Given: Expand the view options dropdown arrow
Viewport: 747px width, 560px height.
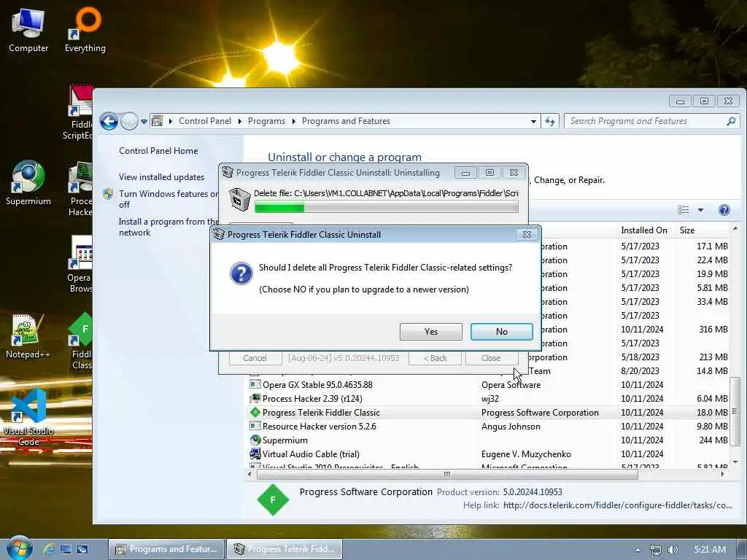Looking at the screenshot, I should pos(700,210).
